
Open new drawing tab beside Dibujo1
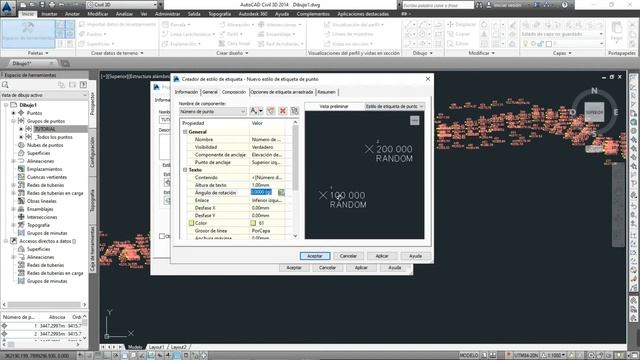click(x=65, y=63)
